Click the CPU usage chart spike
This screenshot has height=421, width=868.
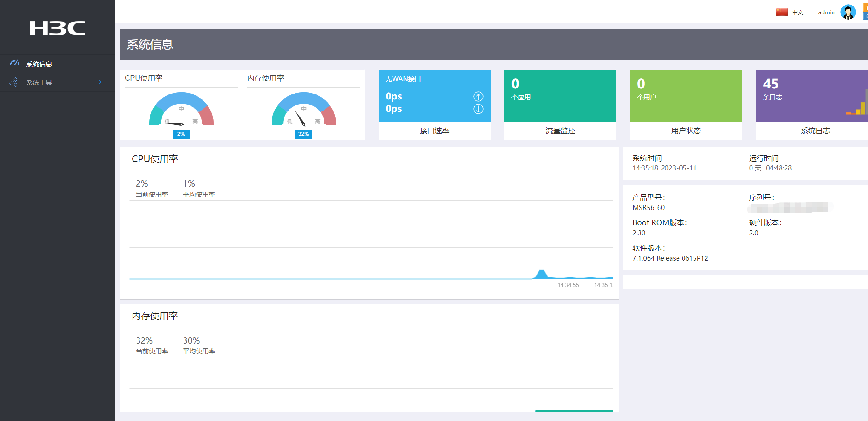tap(541, 274)
